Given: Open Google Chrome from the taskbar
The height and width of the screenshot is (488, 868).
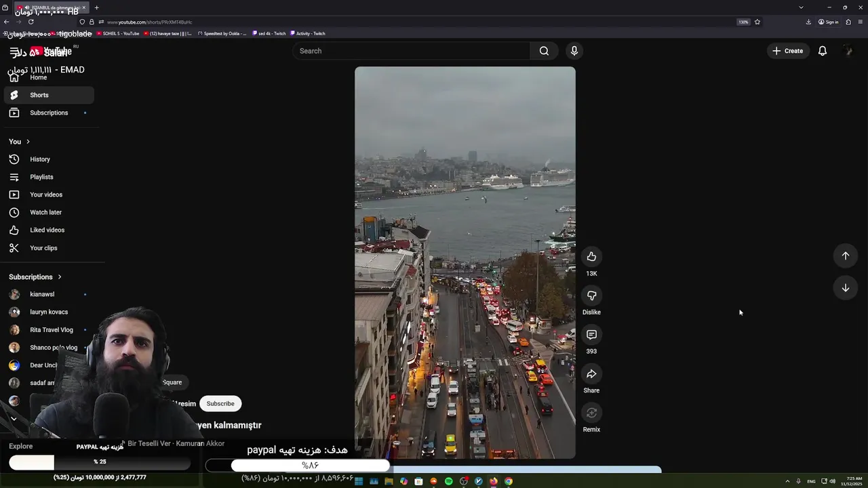Looking at the screenshot, I should click(509, 481).
